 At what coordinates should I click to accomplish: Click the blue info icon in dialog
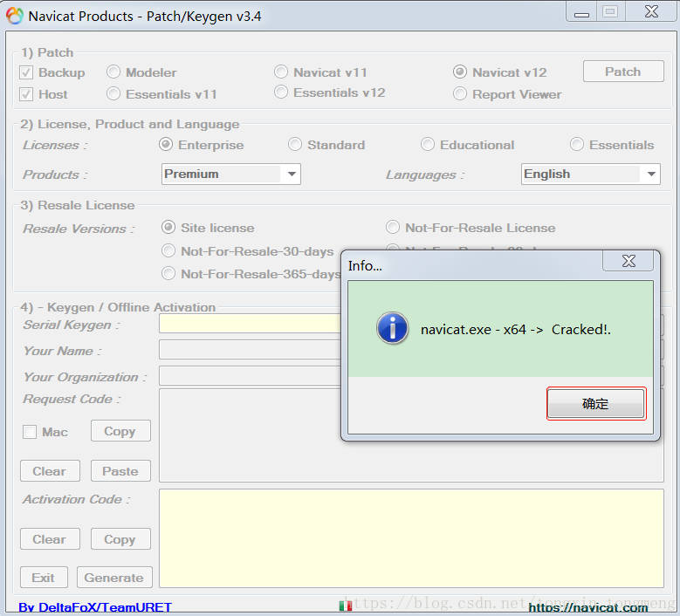393,328
